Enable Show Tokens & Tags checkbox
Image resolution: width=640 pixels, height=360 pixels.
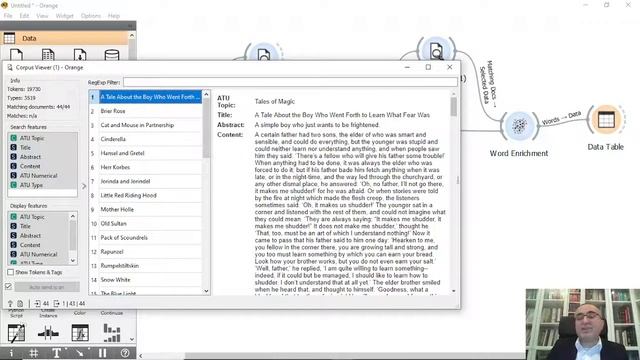click(11, 272)
